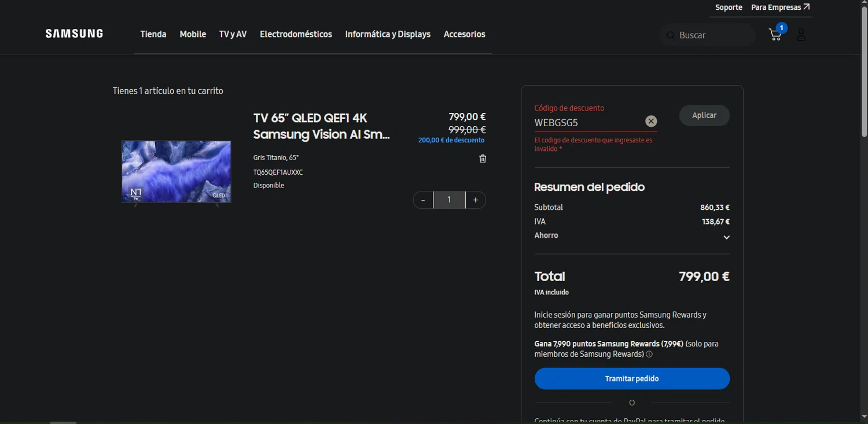The width and height of the screenshot is (868, 424).
Task: Open the TV 65" QLED QEF1 product title
Action: pos(322,126)
